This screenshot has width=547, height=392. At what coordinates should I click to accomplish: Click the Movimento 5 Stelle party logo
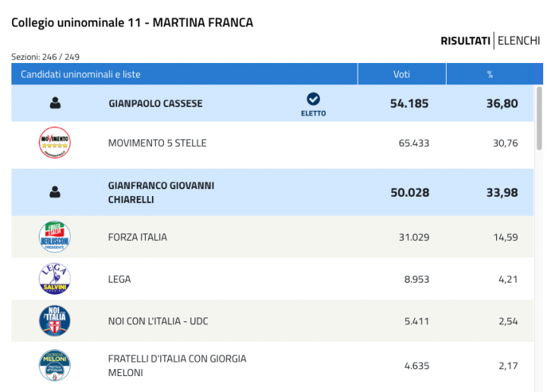[x=55, y=143]
